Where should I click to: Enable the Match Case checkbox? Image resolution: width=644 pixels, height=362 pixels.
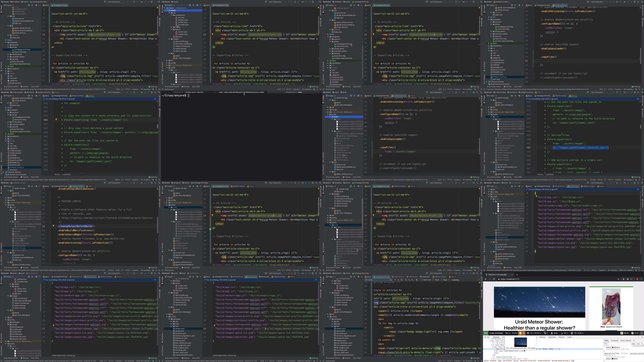tap(421, 280)
